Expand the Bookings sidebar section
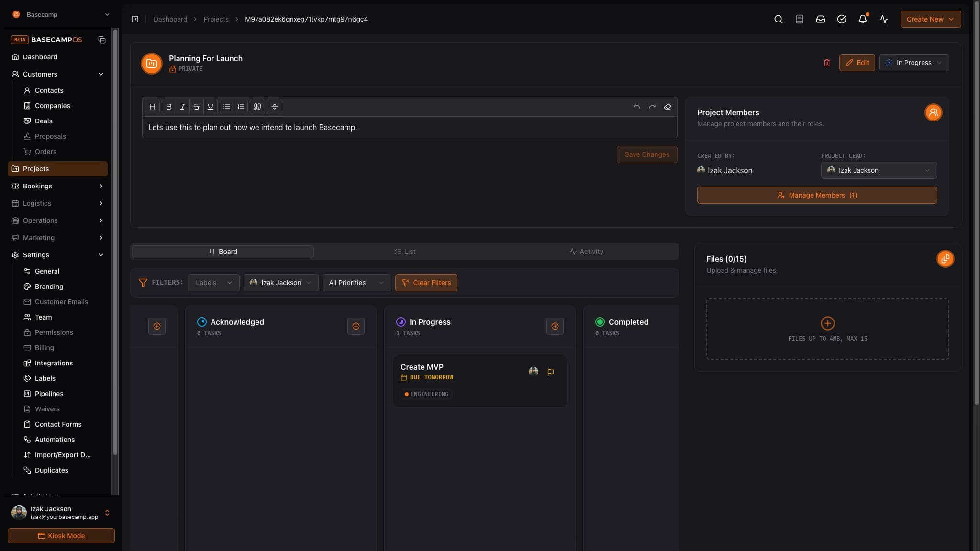The width and height of the screenshot is (980, 551). (x=101, y=186)
